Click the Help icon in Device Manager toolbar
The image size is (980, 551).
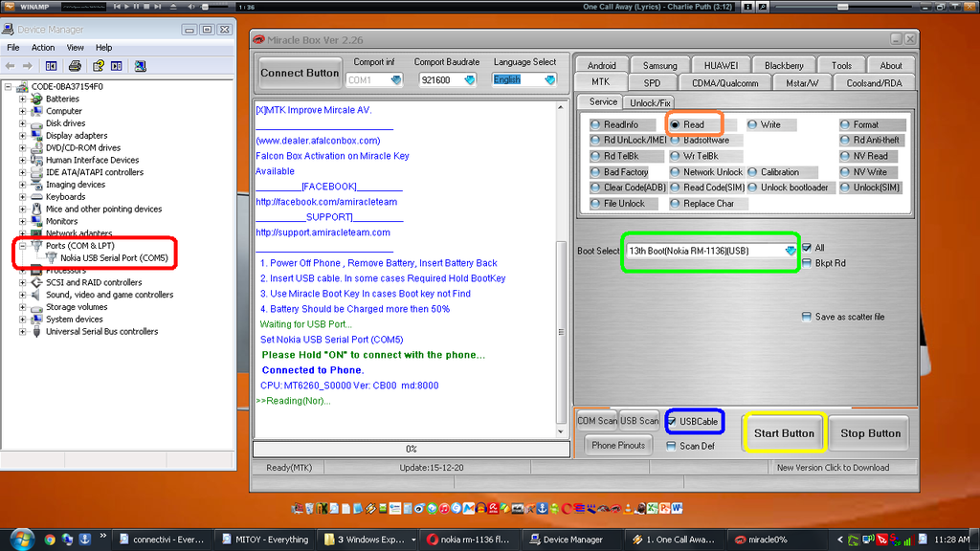pos(98,66)
